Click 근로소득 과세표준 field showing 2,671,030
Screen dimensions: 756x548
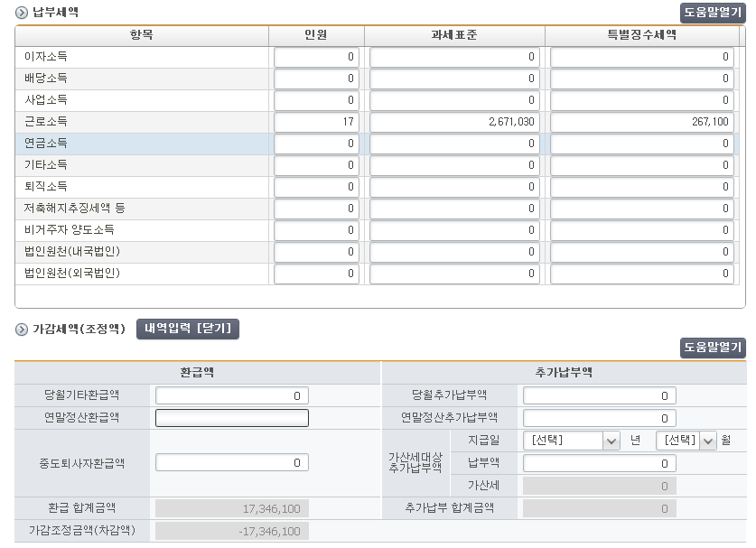(454, 122)
